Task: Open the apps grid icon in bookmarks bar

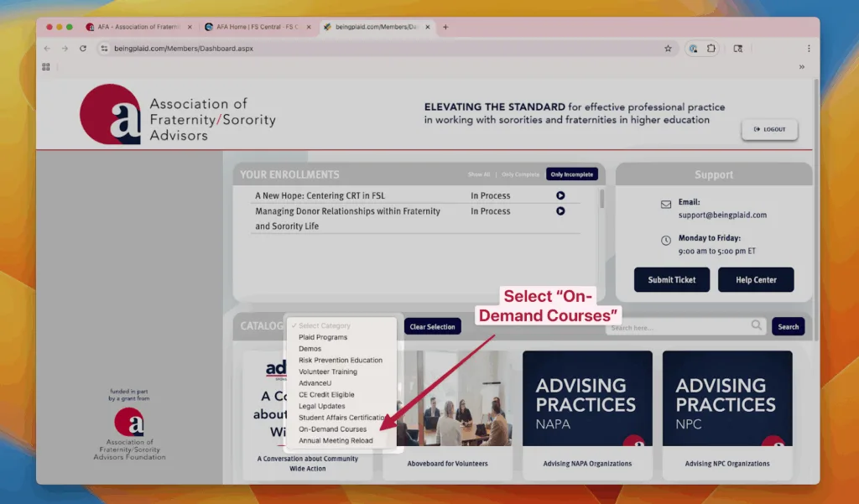Action: pos(46,67)
